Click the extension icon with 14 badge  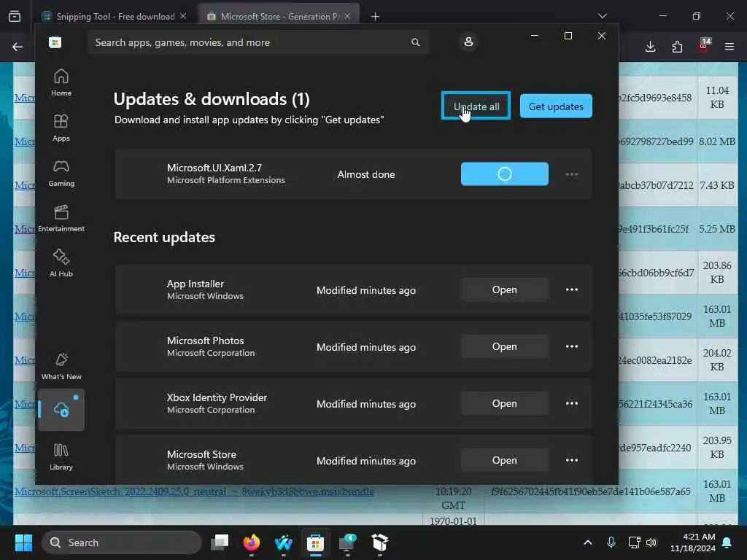point(704,46)
